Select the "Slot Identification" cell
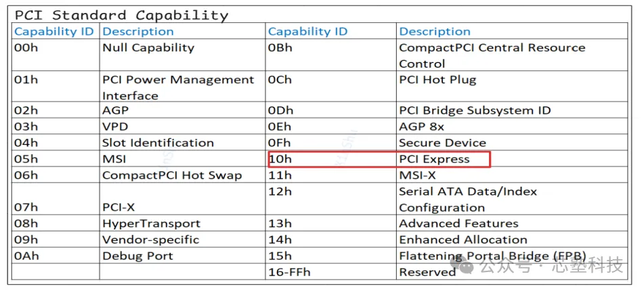644x291 pixels. coord(158,143)
